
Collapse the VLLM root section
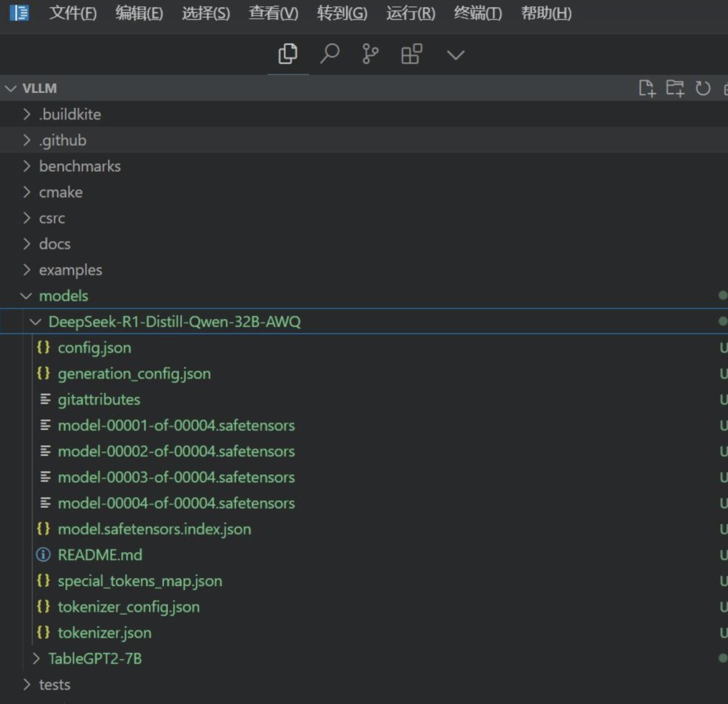[11, 88]
